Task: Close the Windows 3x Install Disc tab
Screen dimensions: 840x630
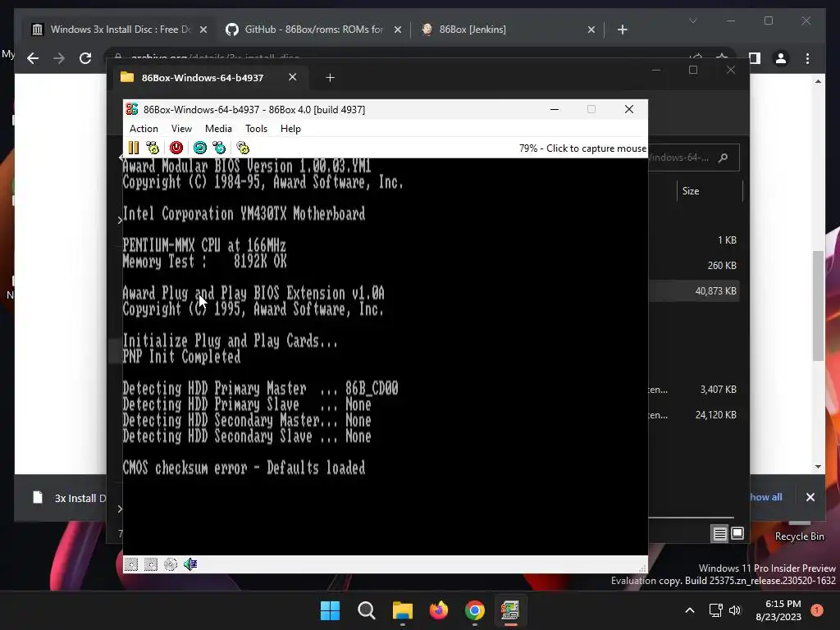Action: (x=203, y=30)
